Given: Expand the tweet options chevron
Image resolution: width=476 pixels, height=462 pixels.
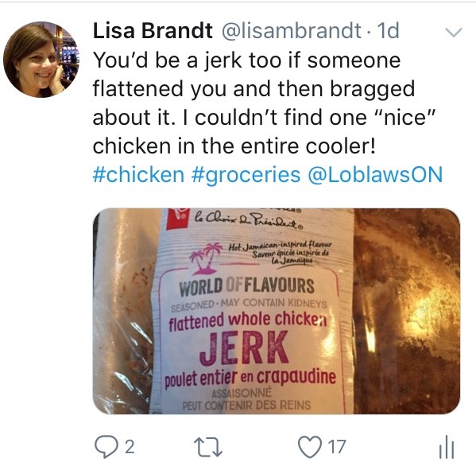Looking at the screenshot, I should coord(454,32).
